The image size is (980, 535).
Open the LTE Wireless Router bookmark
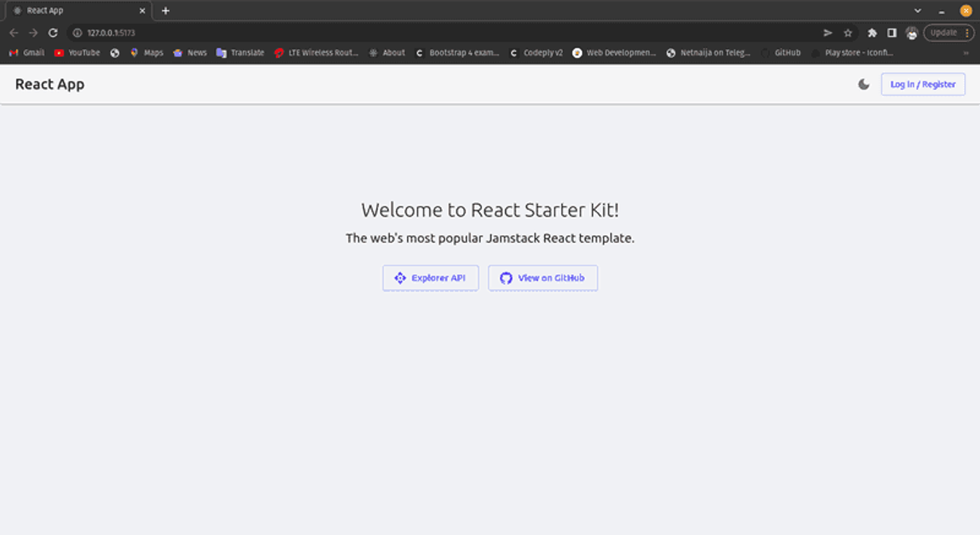(x=317, y=53)
